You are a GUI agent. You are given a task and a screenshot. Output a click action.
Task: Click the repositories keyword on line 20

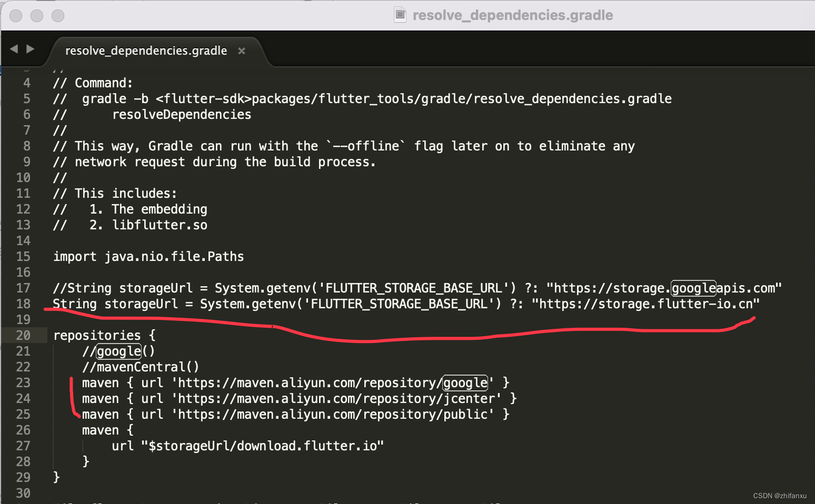click(97, 335)
